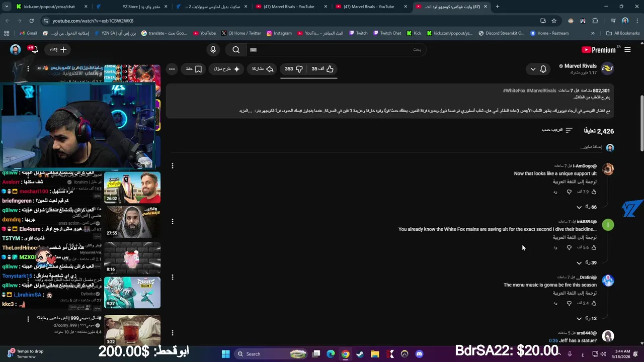Expand 12 replies under the Dratini comment
644x362 pixels.
[587, 319]
